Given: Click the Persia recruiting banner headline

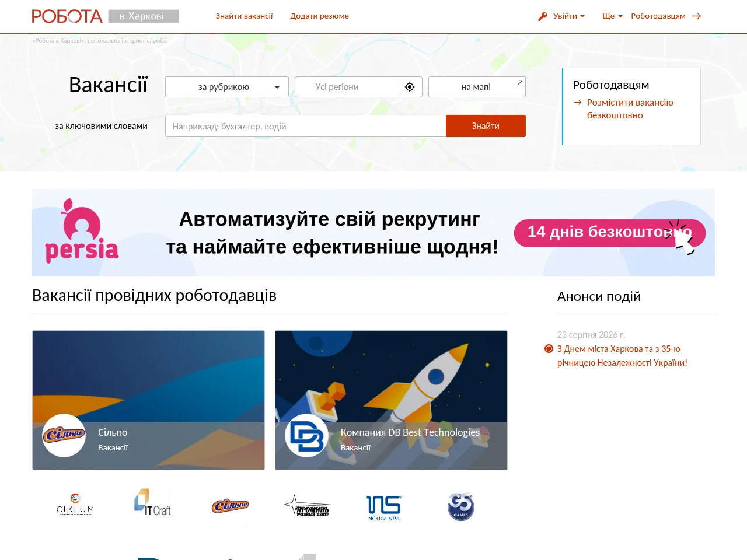Looking at the screenshot, I should click(x=331, y=233).
